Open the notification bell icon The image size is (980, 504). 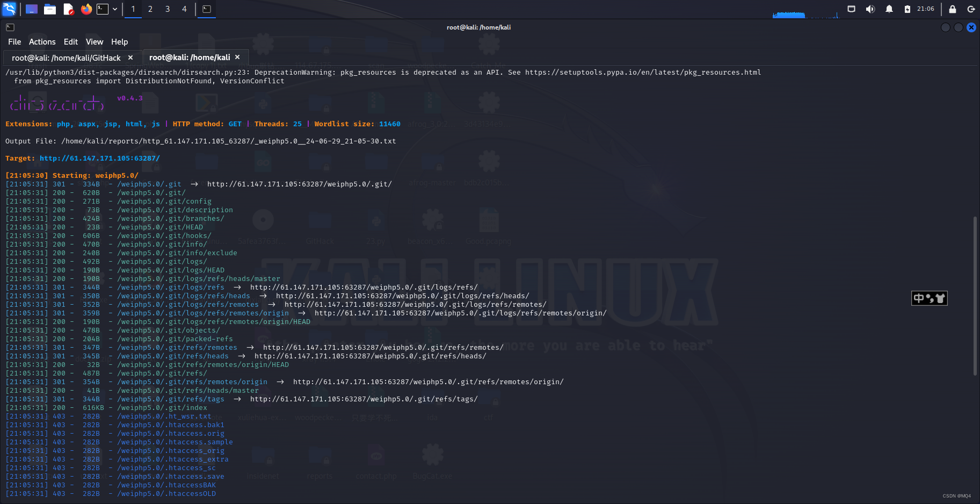[890, 9]
